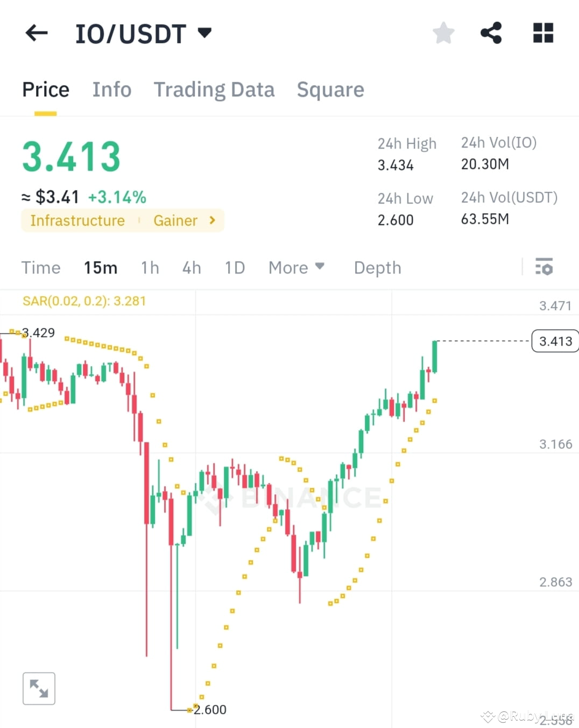Screen dimensions: 579x728
Task: Select the Price tab
Action: (45, 89)
